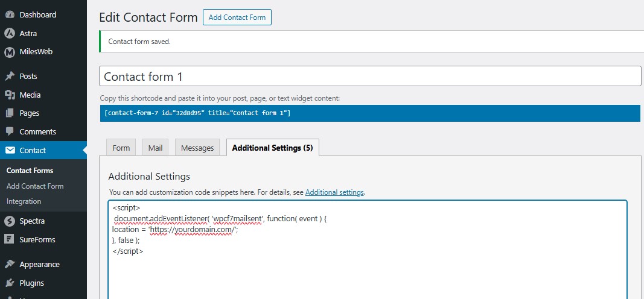The image size is (644, 299).
Task: Select the contact-form-7 shortcode field
Action: (370, 113)
